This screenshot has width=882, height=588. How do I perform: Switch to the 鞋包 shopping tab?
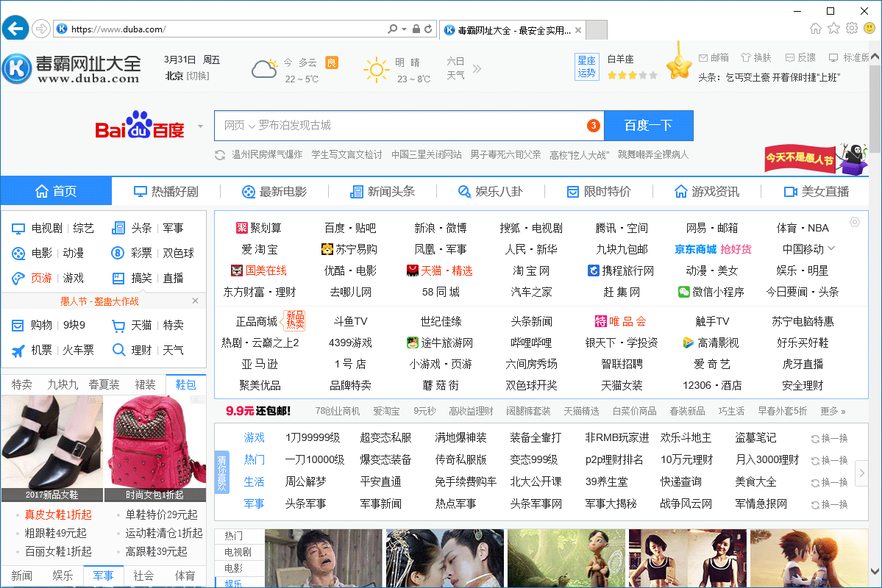click(185, 384)
